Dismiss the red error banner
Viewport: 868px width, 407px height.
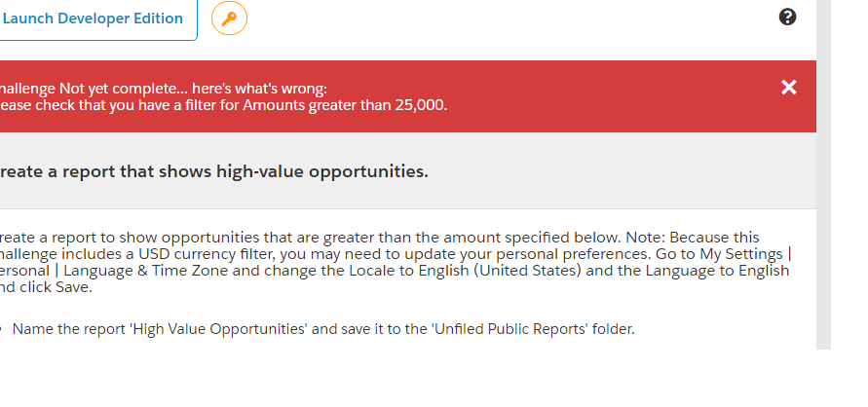(x=789, y=88)
